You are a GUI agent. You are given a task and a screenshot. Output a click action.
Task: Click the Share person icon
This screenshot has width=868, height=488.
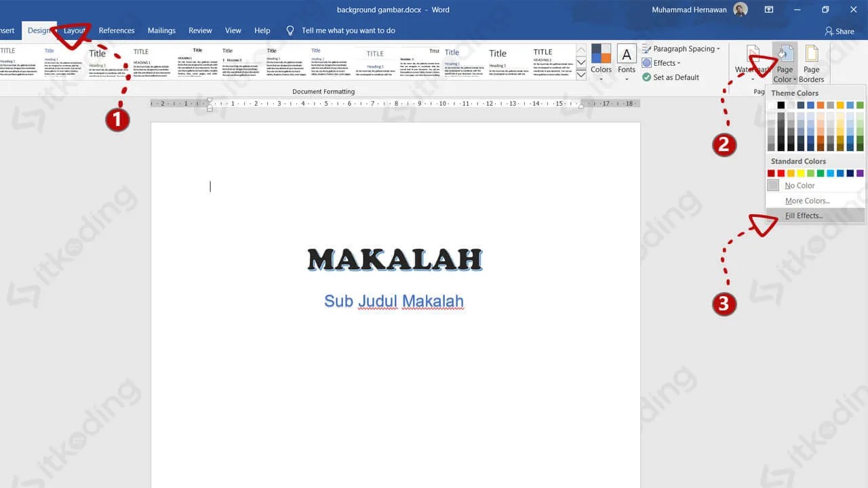click(829, 31)
